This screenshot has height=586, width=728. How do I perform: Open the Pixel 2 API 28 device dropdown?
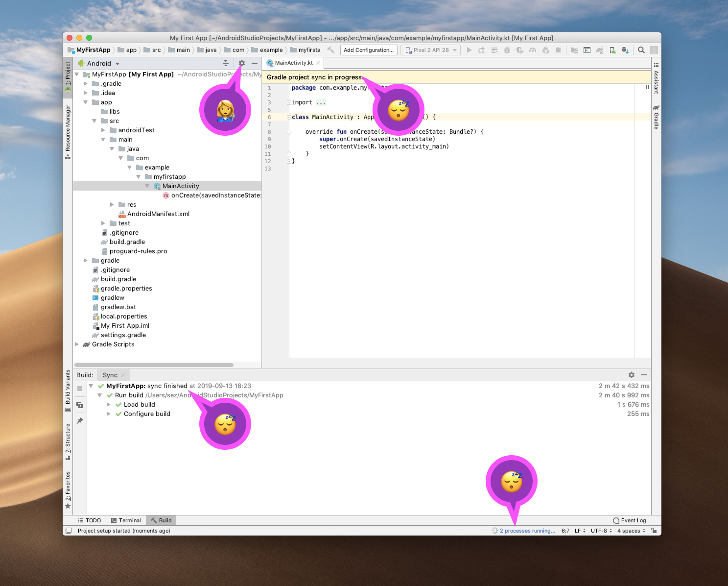coord(431,50)
